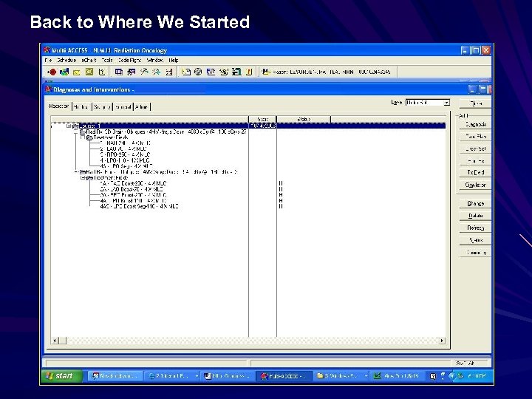Viewport: 532px width, 399px height.
Task: Click the Tx Field add button
Action: [x=475, y=172]
